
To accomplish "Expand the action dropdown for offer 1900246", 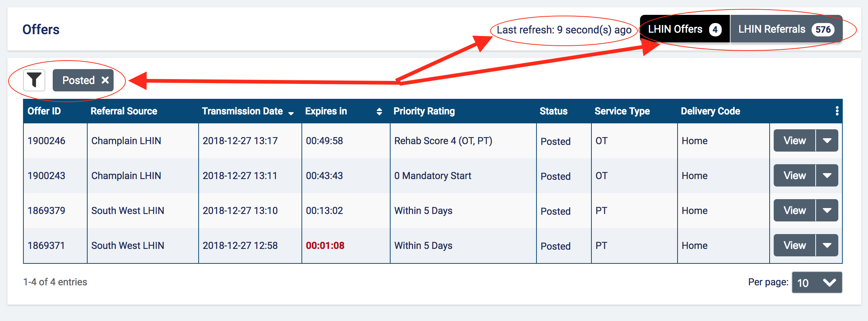I will [x=827, y=140].
